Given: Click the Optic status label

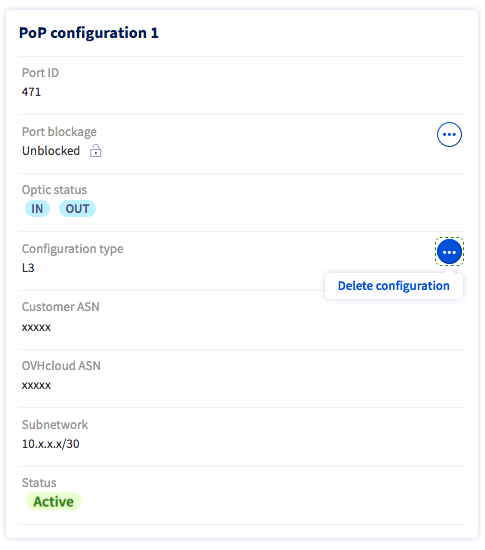Looking at the screenshot, I should pos(54,190).
